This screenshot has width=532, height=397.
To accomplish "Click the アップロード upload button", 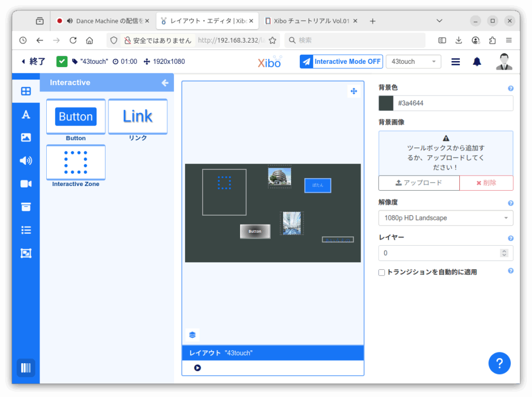I will pos(419,183).
